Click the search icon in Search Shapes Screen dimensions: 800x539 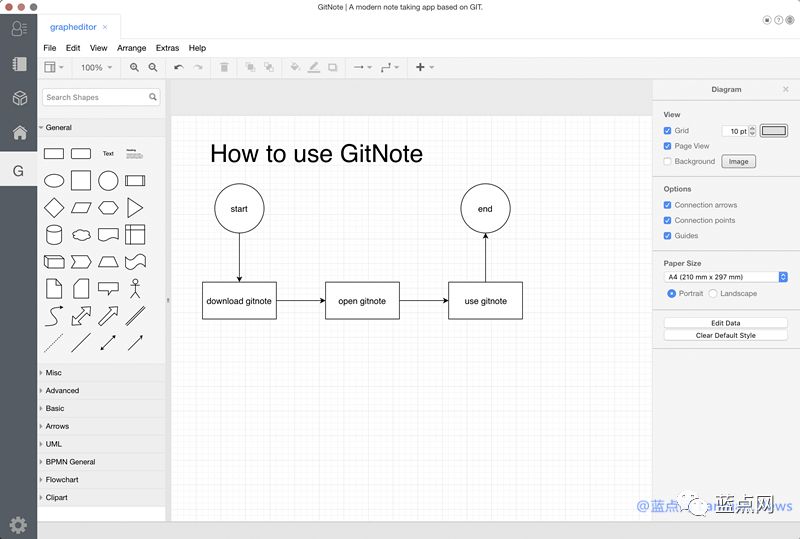coord(153,97)
